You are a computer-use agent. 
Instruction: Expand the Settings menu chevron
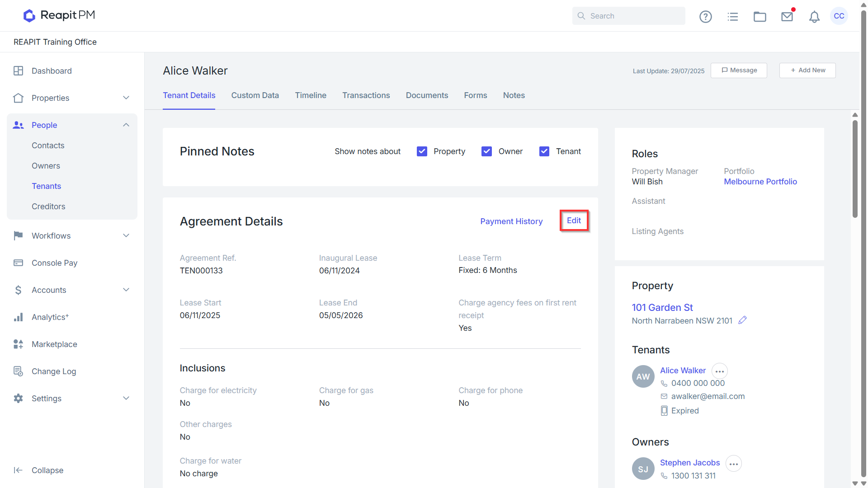[126, 399]
